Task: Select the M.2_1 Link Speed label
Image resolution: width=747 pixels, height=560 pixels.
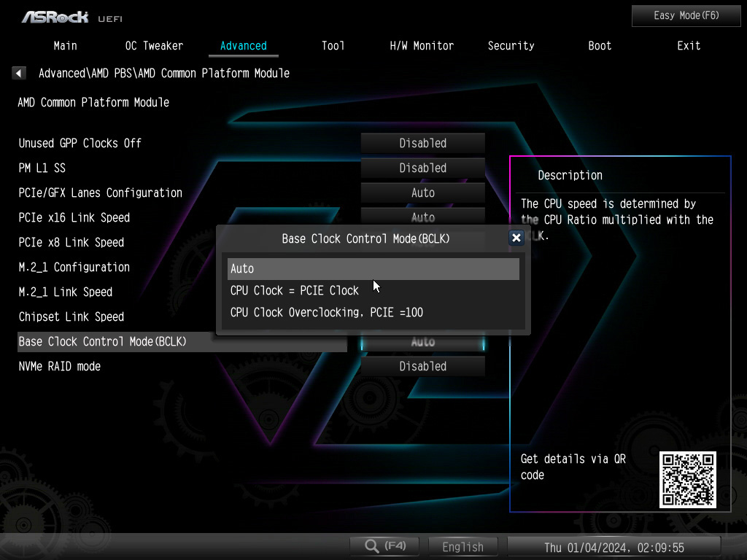Action: pos(66,292)
